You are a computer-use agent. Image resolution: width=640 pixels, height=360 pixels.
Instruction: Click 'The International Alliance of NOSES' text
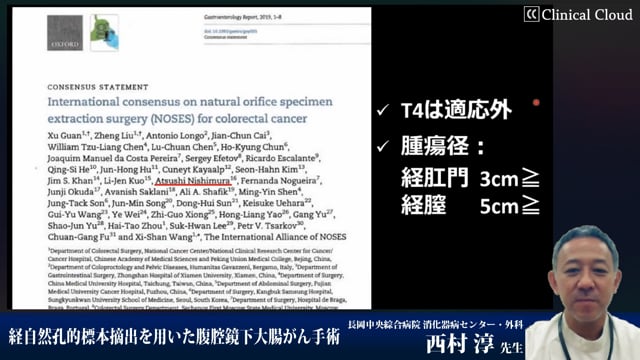(x=275, y=237)
